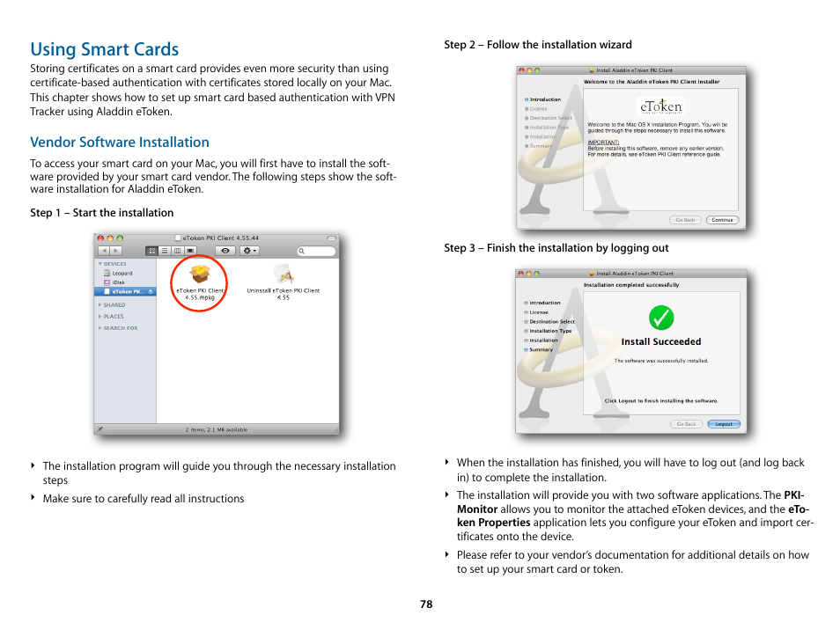Click 'Installation completed successfully' title text

pos(631,285)
